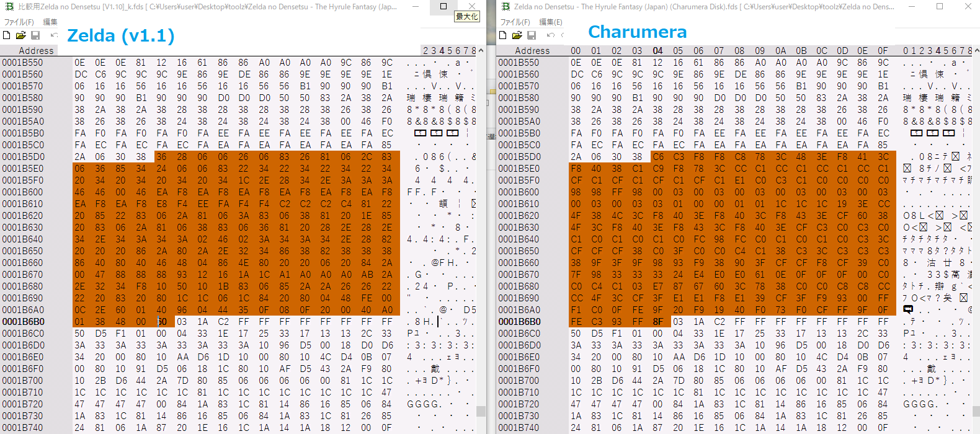Open 編集(E) menu in Charumera Disk window
Viewport: 980px width, 434px height.
pos(551,22)
